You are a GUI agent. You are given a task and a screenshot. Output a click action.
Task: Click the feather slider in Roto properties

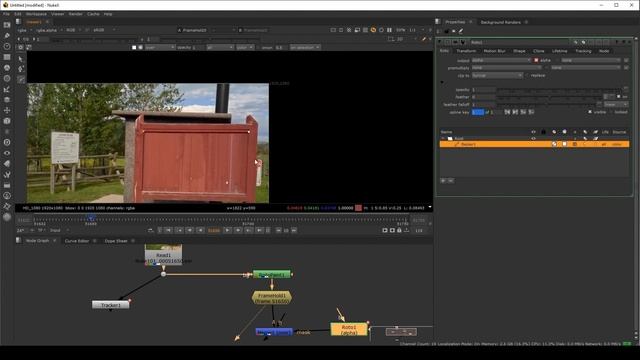549,97
